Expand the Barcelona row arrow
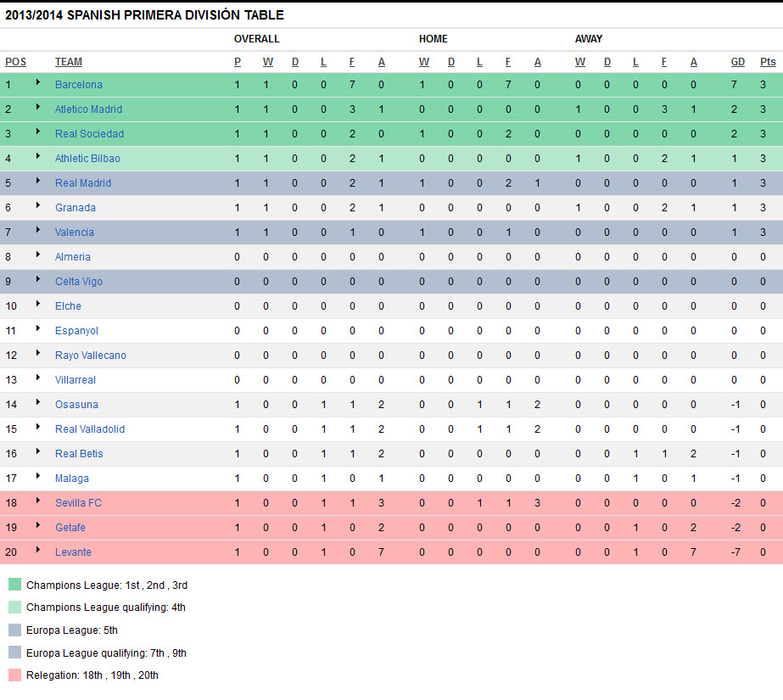Image resolution: width=783 pixels, height=700 pixels. click(x=38, y=83)
